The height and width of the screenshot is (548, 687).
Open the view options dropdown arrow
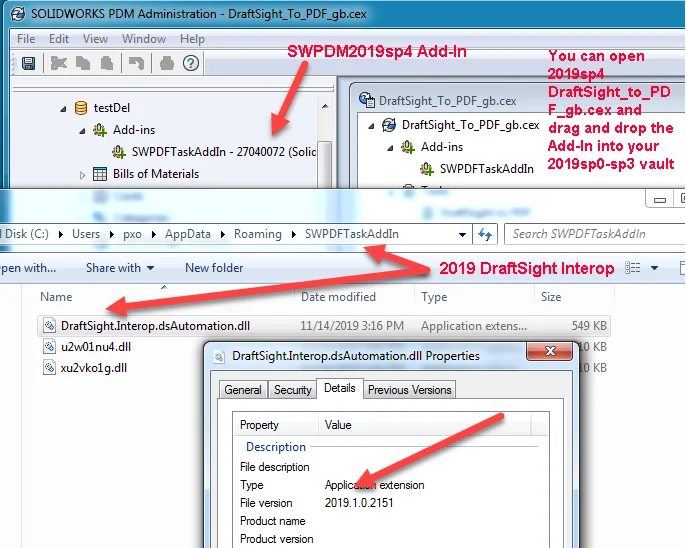point(654,268)
